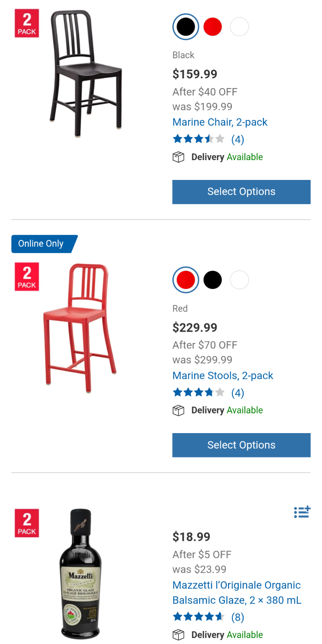The width and height of the screenshot is (322, 644).
Task: Click the 2 Pack badge on Marine Stools
Action: click(27, 277)
